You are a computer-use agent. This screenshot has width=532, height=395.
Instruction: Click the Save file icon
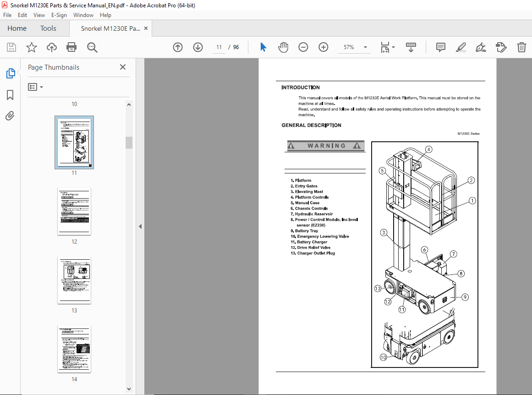coord(11,47)
